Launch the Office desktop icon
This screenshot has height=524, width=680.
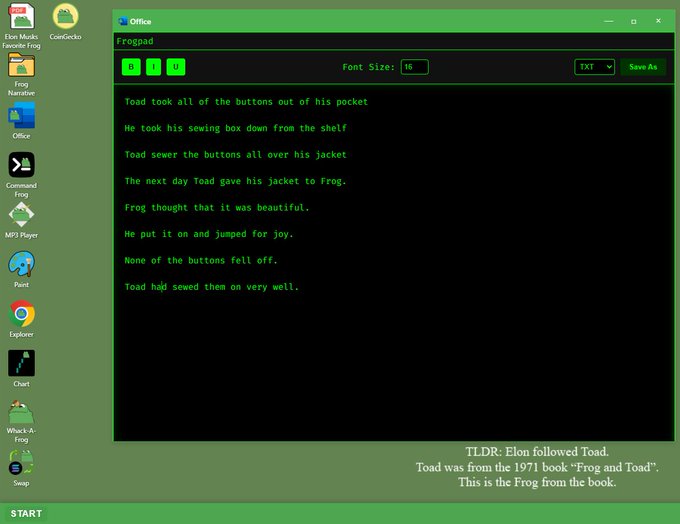coord(21,115)
